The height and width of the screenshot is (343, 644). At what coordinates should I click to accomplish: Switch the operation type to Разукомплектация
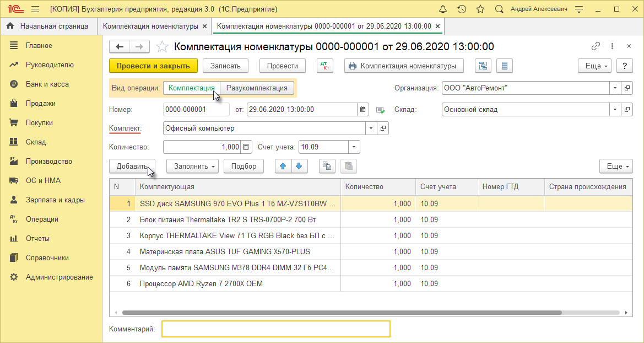(x=257, y=88)
